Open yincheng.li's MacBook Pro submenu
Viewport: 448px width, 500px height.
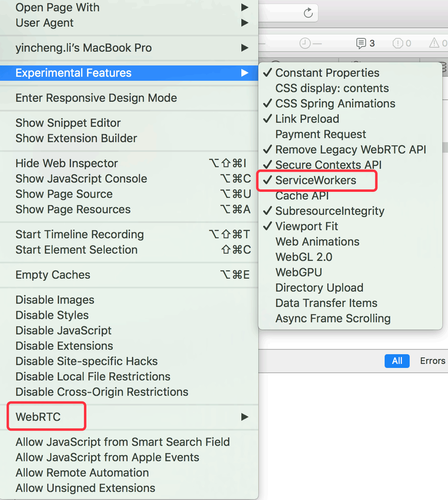(129, 48)
